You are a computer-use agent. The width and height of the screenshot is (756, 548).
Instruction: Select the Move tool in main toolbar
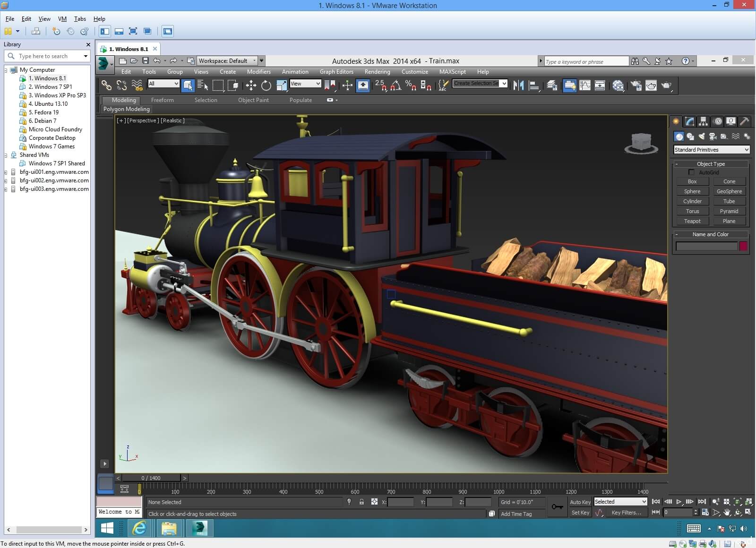[x=251, y=86]
